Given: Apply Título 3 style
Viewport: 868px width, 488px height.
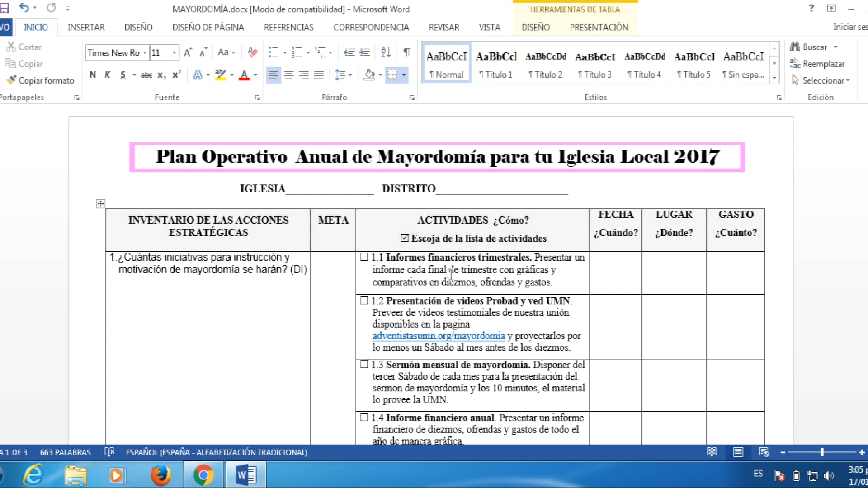Looking at the screenshot, I should tap(595, 64).
